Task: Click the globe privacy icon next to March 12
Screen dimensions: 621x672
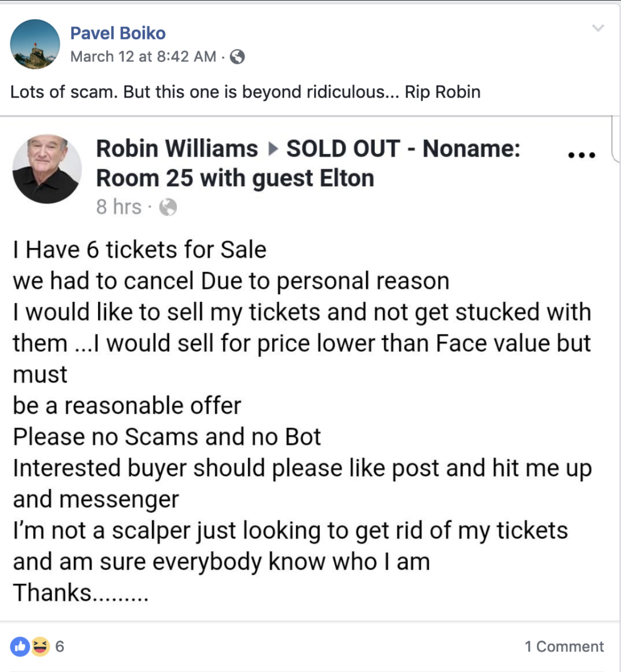Action: (x=236, y=56)
